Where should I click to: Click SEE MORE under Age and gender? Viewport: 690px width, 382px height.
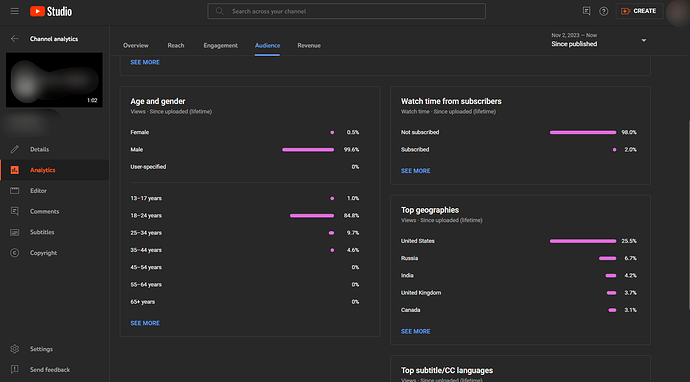pyautogui.click(x=145, y=323)
